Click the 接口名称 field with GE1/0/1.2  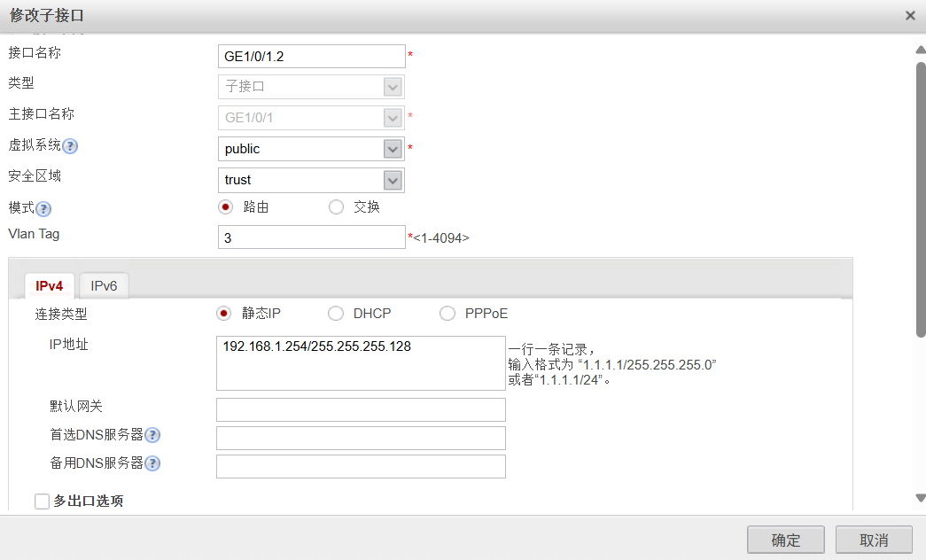point(311,56)
